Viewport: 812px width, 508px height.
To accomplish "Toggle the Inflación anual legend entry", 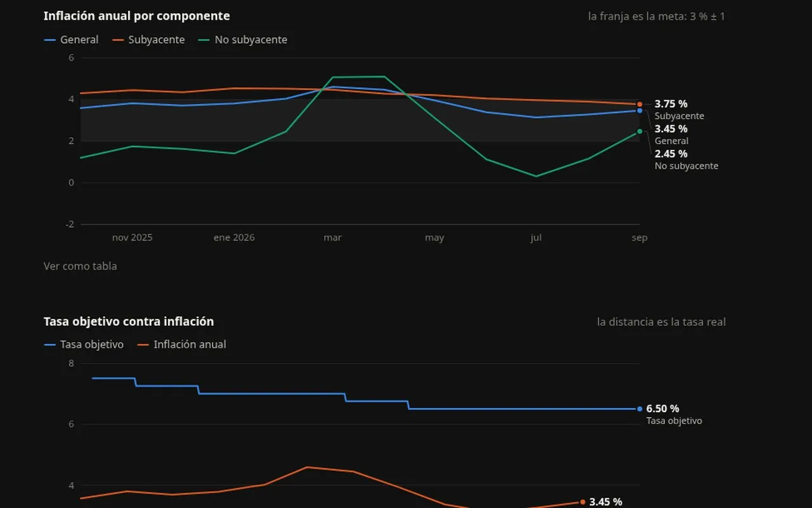I will (x=181, y=345).
